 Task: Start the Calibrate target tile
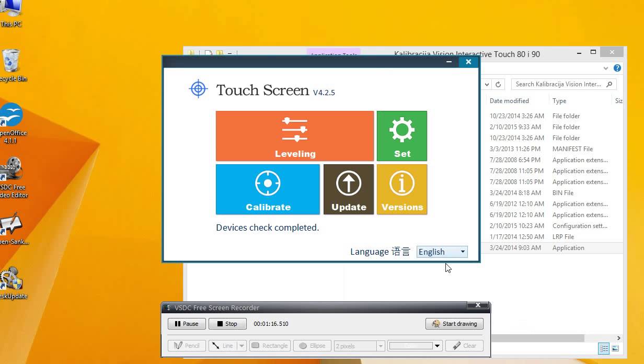click(x=268, y=189)
